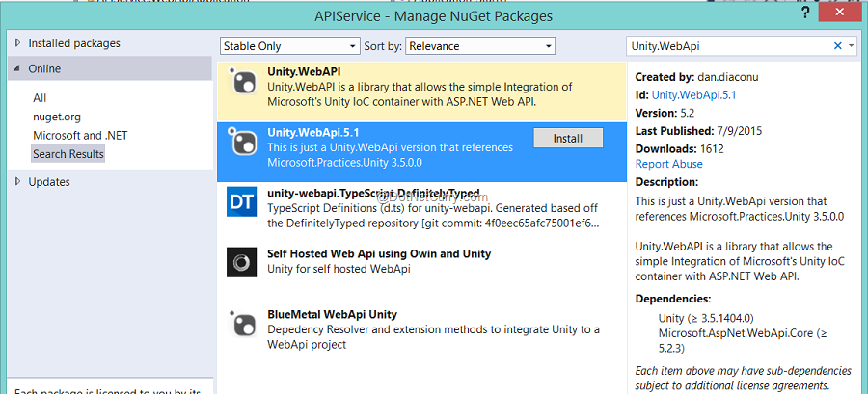
Task: Select BlueMetal WebApi Unity package title
Action: [332, 314]
